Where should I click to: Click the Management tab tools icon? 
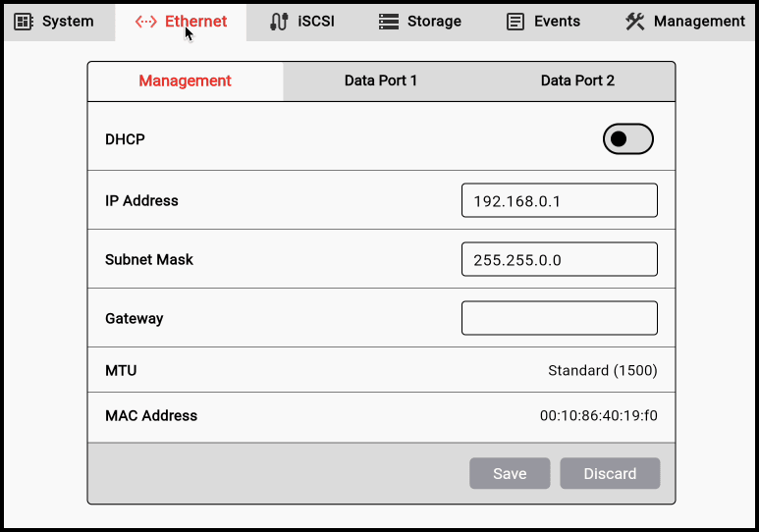tap(635, 21)
